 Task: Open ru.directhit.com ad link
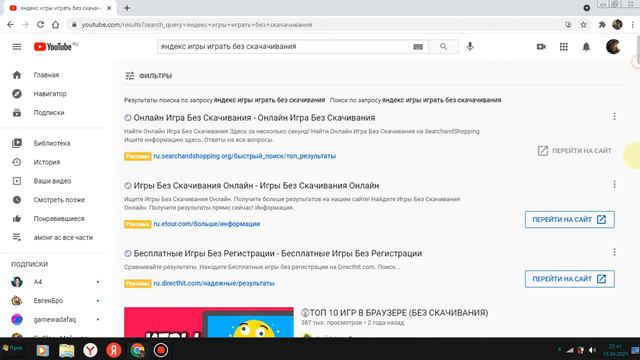click(x=214, y=283)
